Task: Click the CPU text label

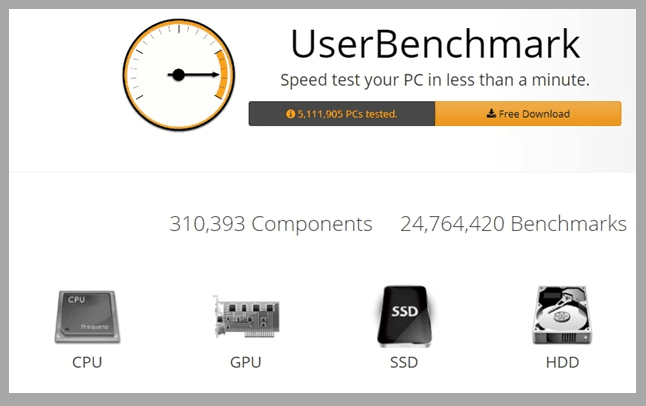Action: point(87,362)
